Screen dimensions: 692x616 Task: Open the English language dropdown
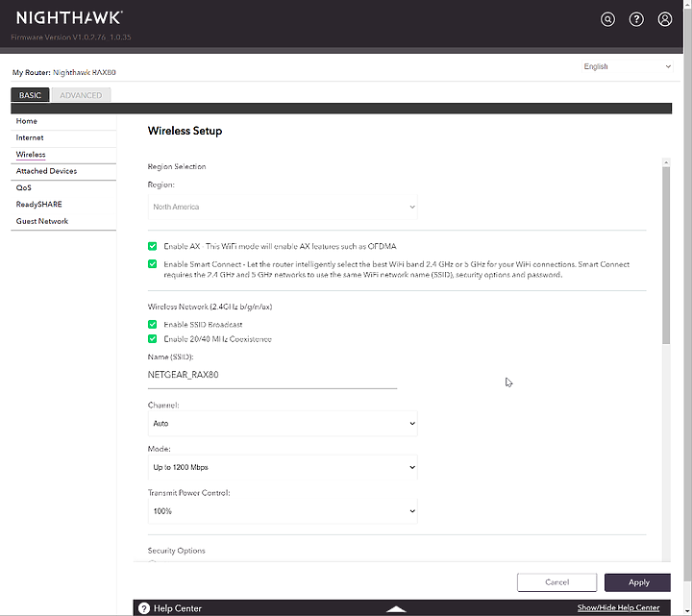tap(627, 66)
